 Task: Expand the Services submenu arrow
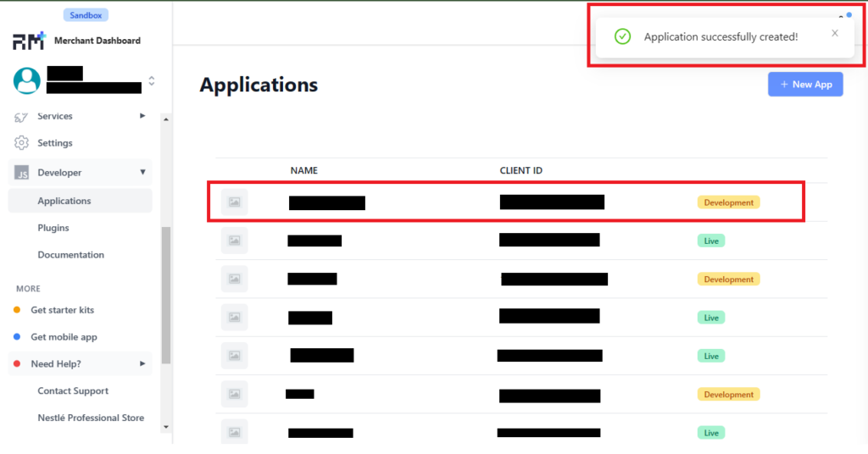142,116
